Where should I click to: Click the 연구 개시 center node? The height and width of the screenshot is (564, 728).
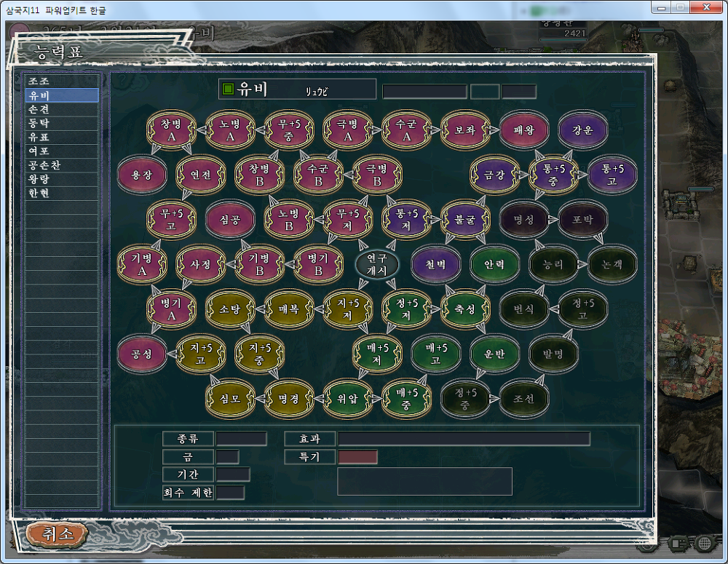376,263
